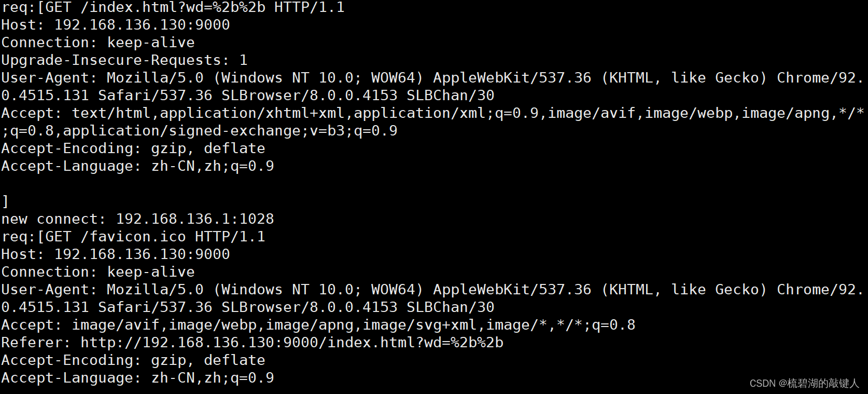
Task: Click the Host header under the favicon.ico request
Action: [x=115, y=254]
